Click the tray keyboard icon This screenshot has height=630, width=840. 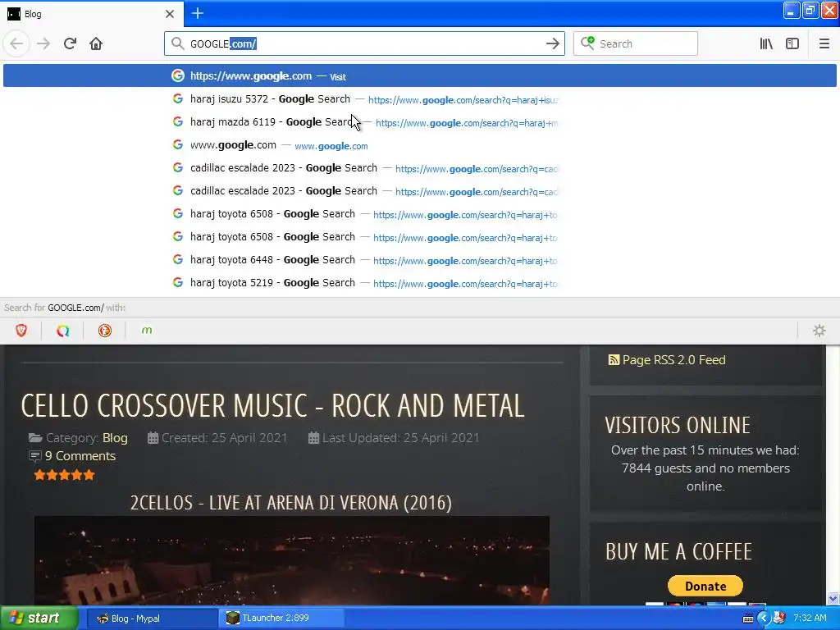point(748,619)
